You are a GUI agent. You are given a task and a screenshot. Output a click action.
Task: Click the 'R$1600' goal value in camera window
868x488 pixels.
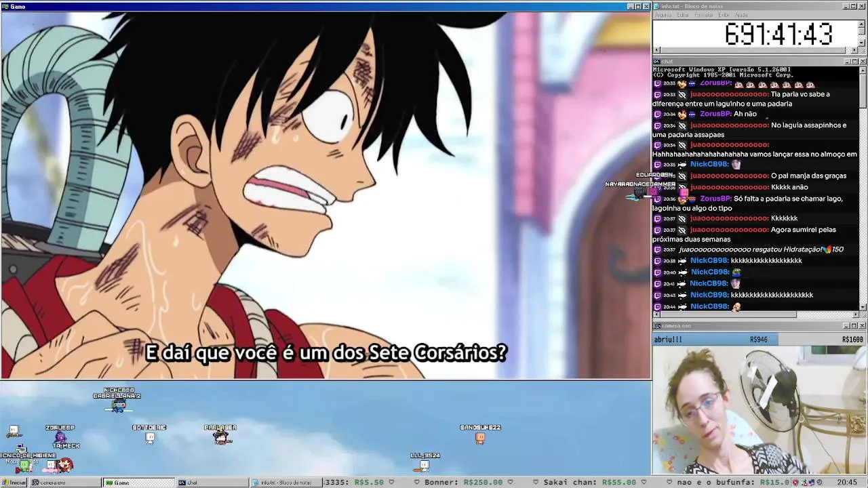852,340
